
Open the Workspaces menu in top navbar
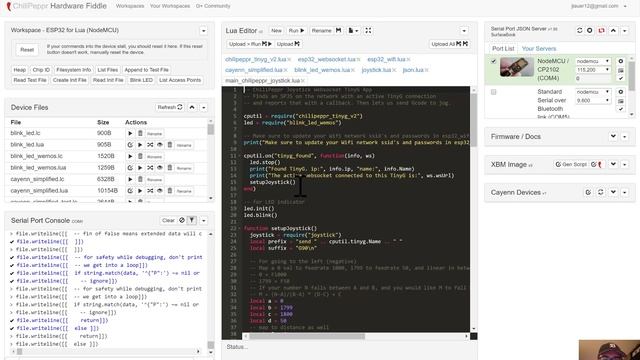(x=130, y=6)
